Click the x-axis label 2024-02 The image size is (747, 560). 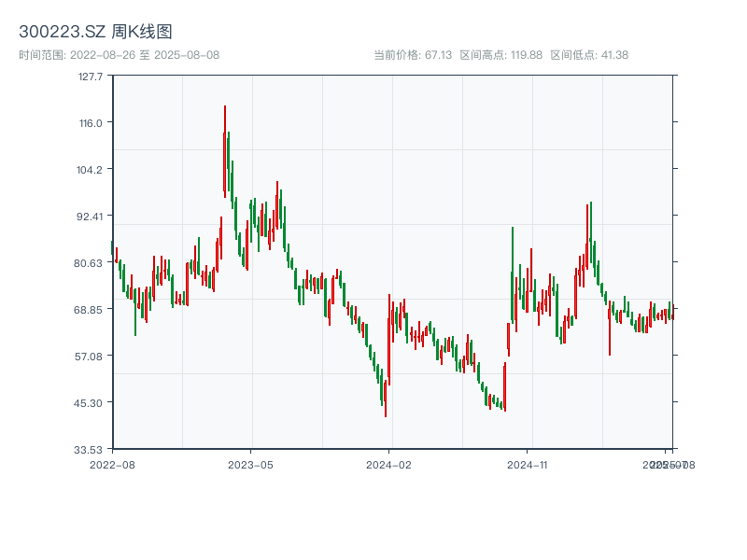tap(388, 465)
